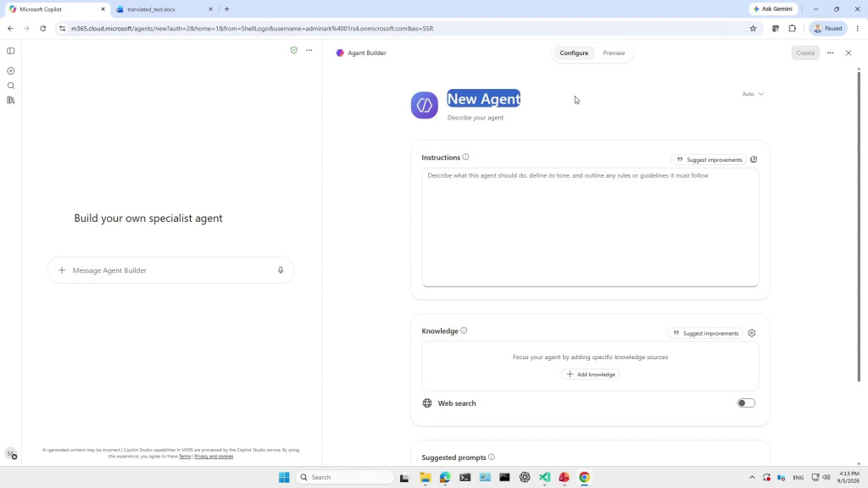Click Suggest improvements for Knowledge
The image size is (868, 488).
(x=705, y=333)
